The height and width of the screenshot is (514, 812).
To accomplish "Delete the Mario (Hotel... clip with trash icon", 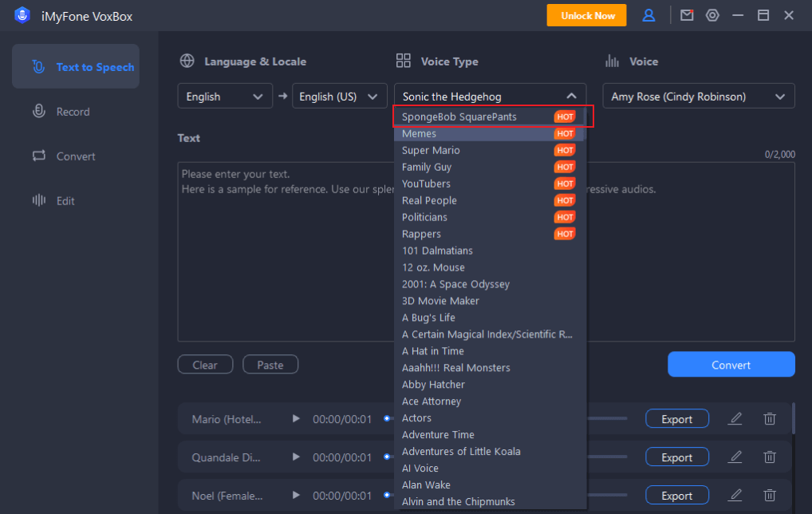I will (770, 418).
